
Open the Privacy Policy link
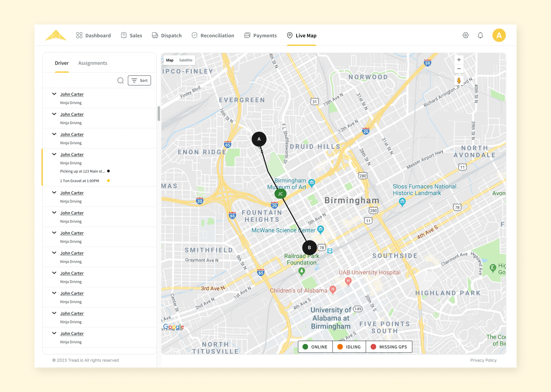tap(483, 360)
